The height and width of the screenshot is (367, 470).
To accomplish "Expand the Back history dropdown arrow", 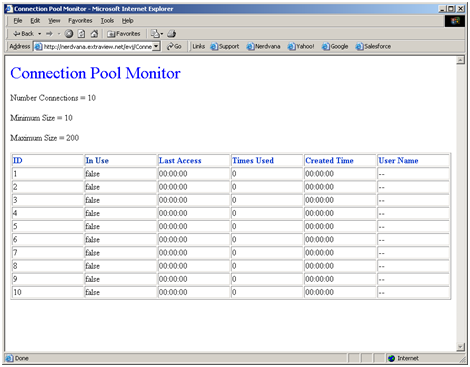I will point(39,34).
